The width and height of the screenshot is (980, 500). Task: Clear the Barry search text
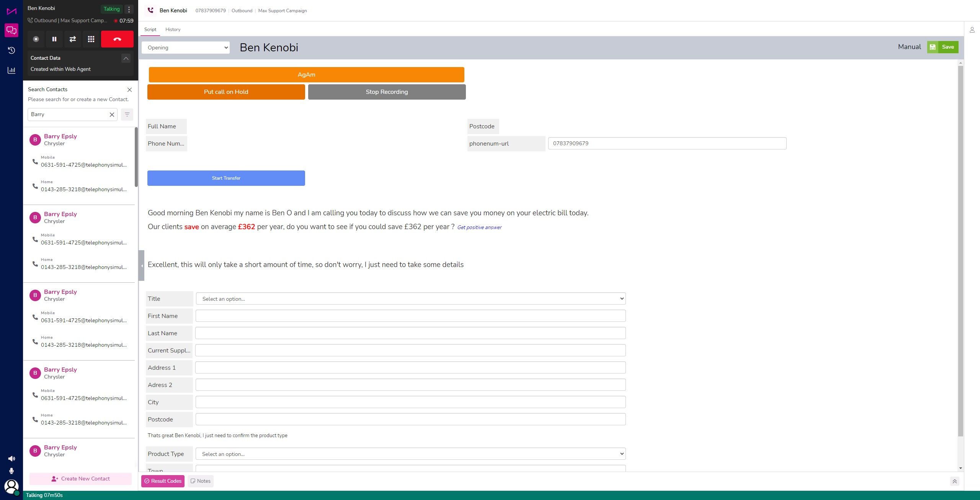tap(112, 115)
